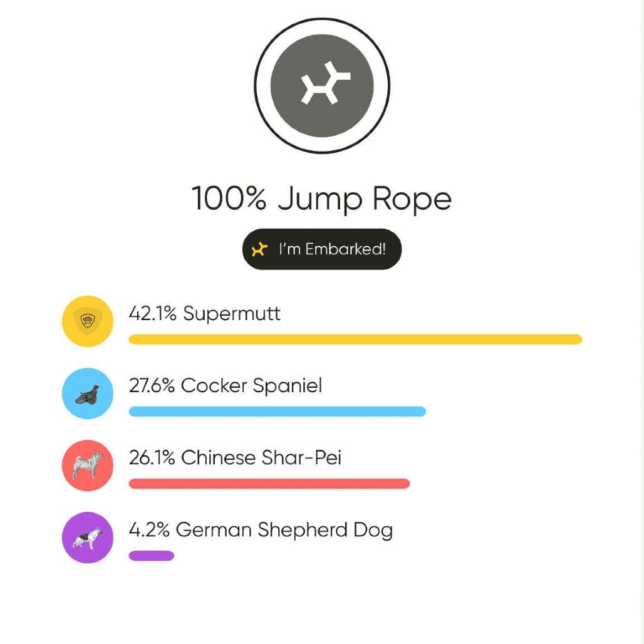Image resolution: width=644 pixels, height=644 pixels.
Task: Open the 42.1% Supermutt breed entry
Action: [205, 313]
